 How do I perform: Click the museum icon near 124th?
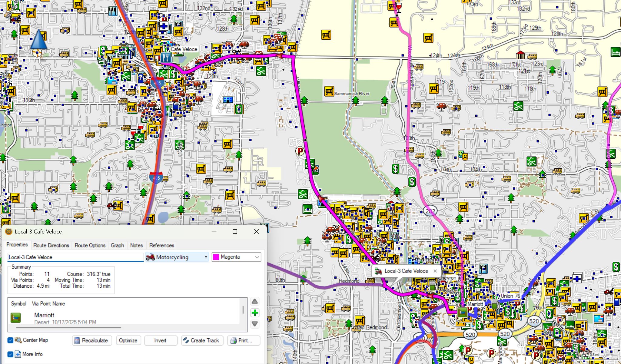pos(520,55)
